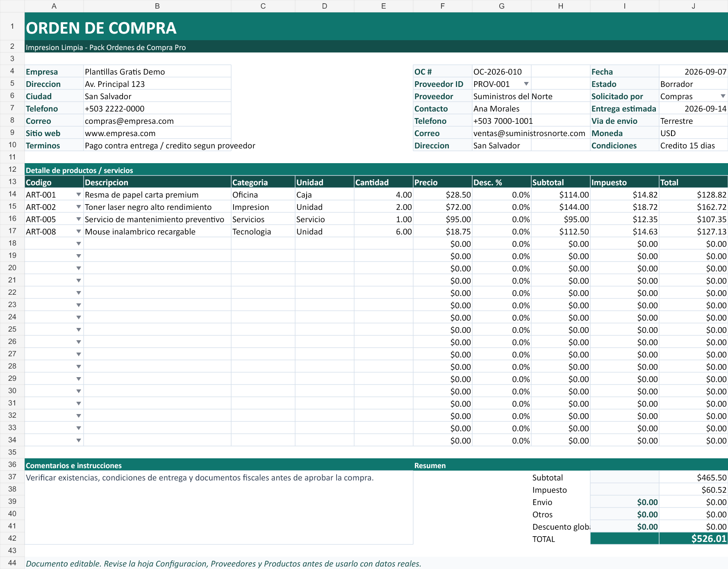The image size is (728, 569).
Task: Expand the ART-001 code dropdown arrow
Action: (x=78, y=195)
